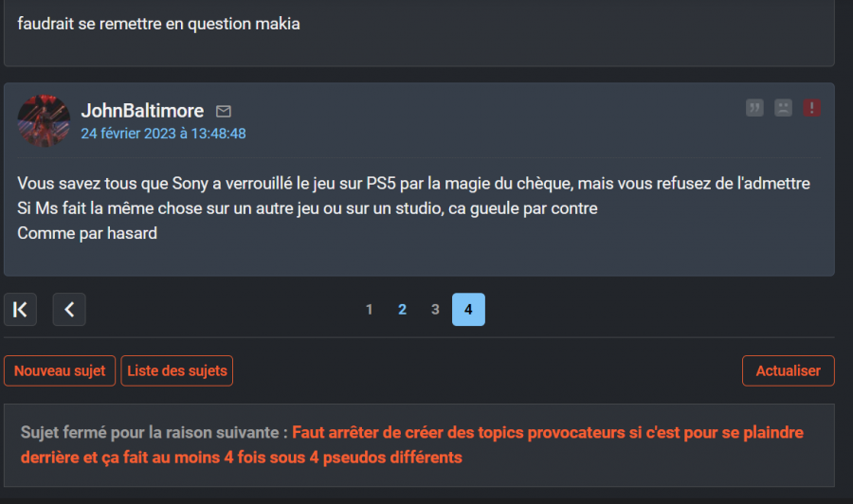
Task: Open the JohnBaltimore username profile link
Action: [x=142, y=111]
